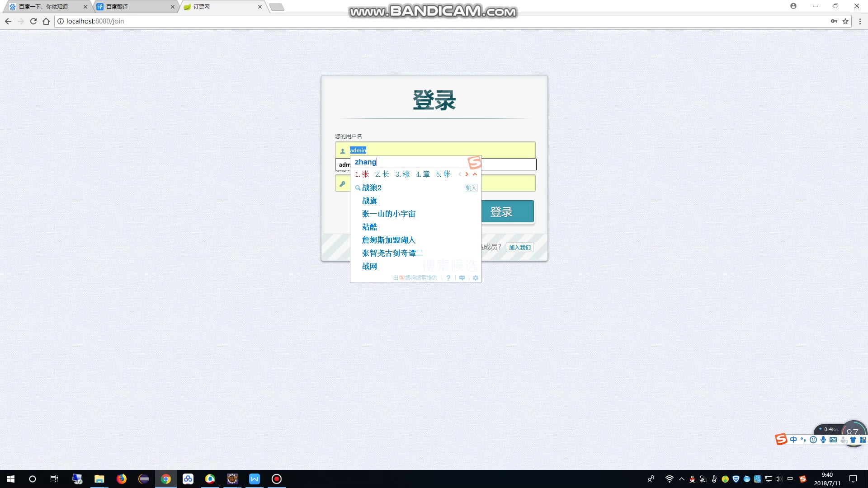
Task: Toggle Chinese/English input mode 中
Action: tap(793, 440)
